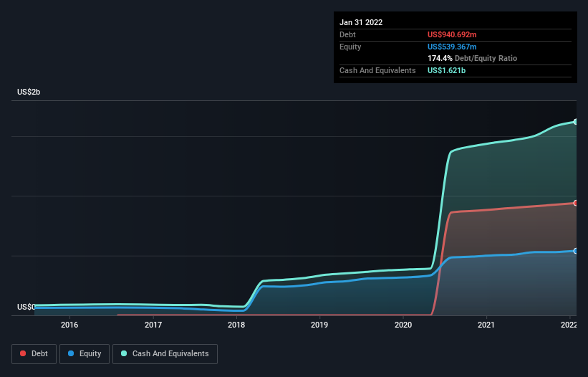
Task: Toggle the Debt series legend button
Action: pos(34,354)
